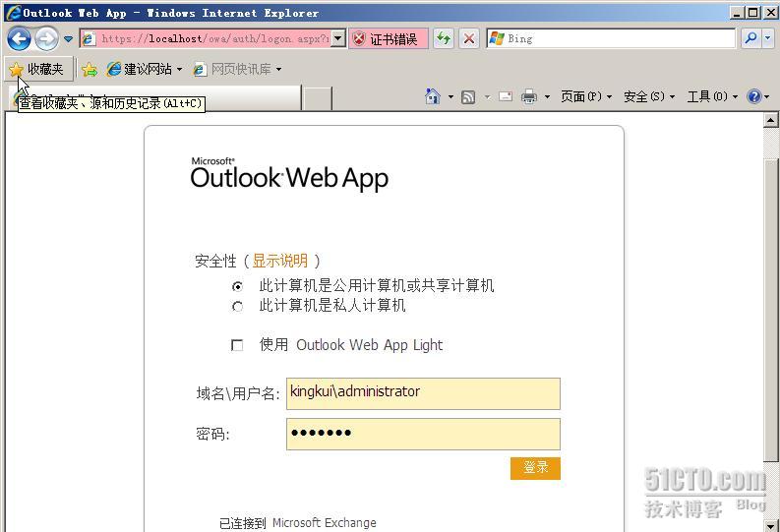Click the Outlook Web App logo
The image size is (780, 532).
click(289, 174)
